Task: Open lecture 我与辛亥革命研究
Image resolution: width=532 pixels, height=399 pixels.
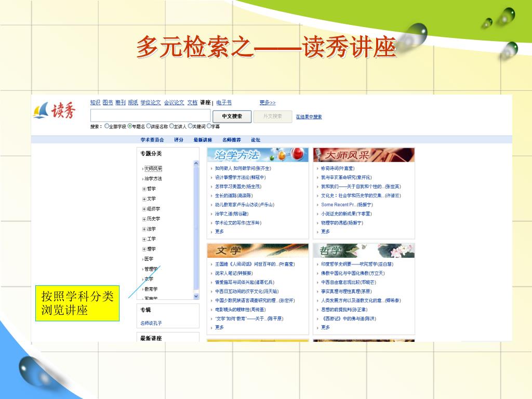Action: coord(347,178)
